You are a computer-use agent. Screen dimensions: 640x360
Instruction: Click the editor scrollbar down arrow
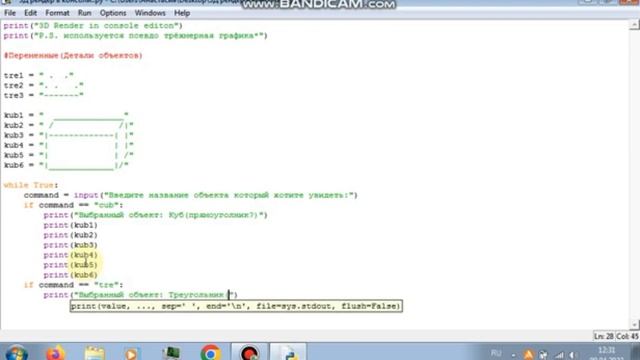tap(634, 325)
